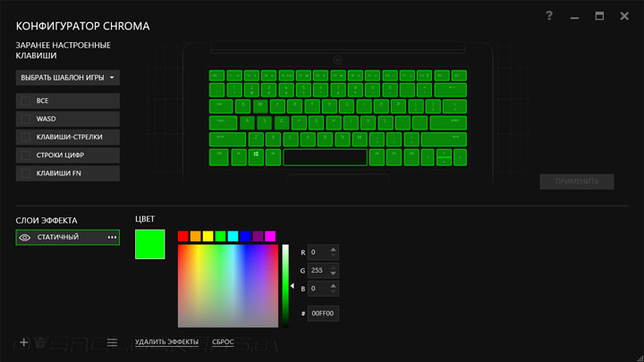Click the УДАЛИТЬ ЭФФЕКТЫ link
The image size is (644, 362).
pyautogui.click(x=166, y=341)
